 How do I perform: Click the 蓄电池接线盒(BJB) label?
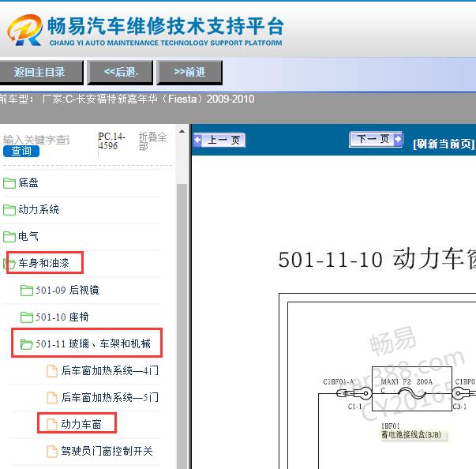[410, 435]
